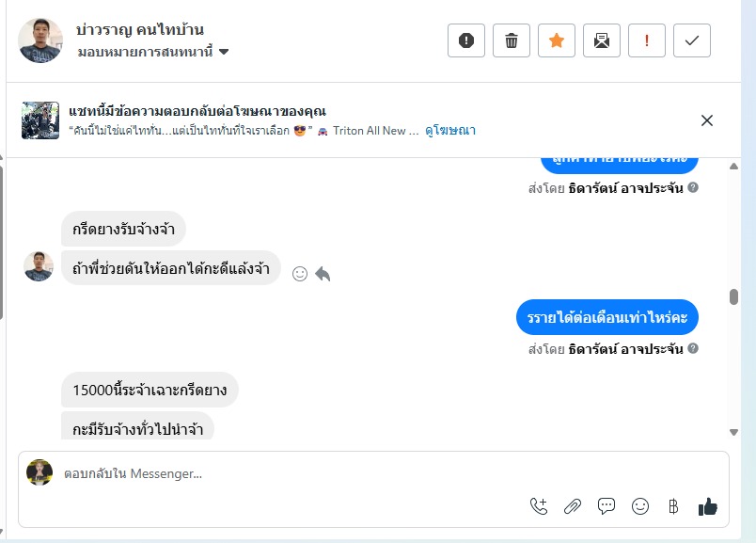The height and width of the screenshot is (543, 756).
Task: Attach a file with paperclip icon
Action: tap(573, 506)
